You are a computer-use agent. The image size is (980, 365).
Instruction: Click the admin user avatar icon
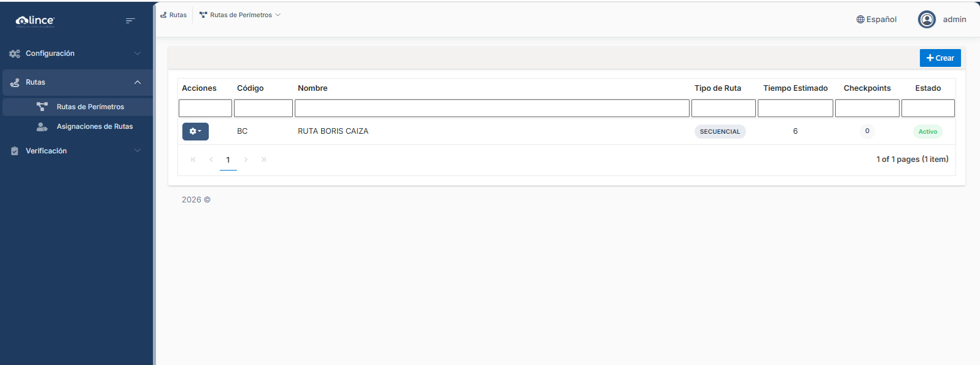click(927, 20)
